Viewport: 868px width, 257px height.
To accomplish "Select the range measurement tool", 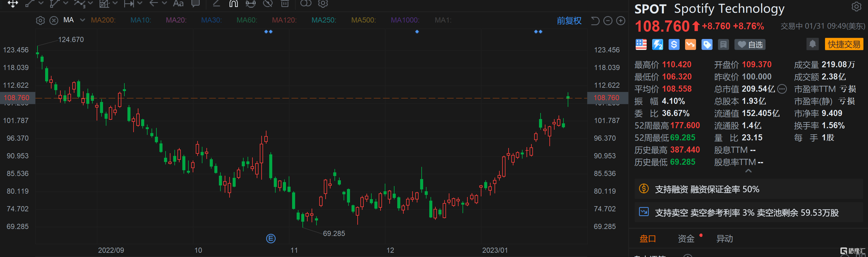I will click(129, 3).
